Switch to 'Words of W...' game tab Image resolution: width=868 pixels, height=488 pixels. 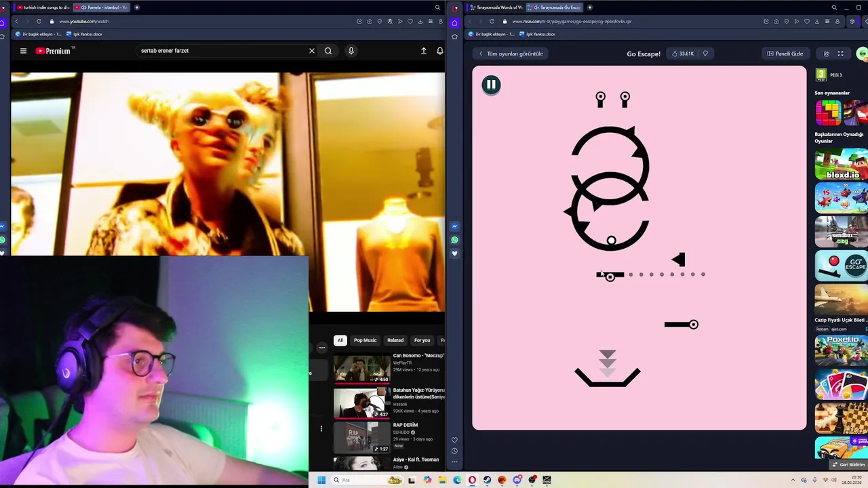pyautogui.click(x=496, y=7)
